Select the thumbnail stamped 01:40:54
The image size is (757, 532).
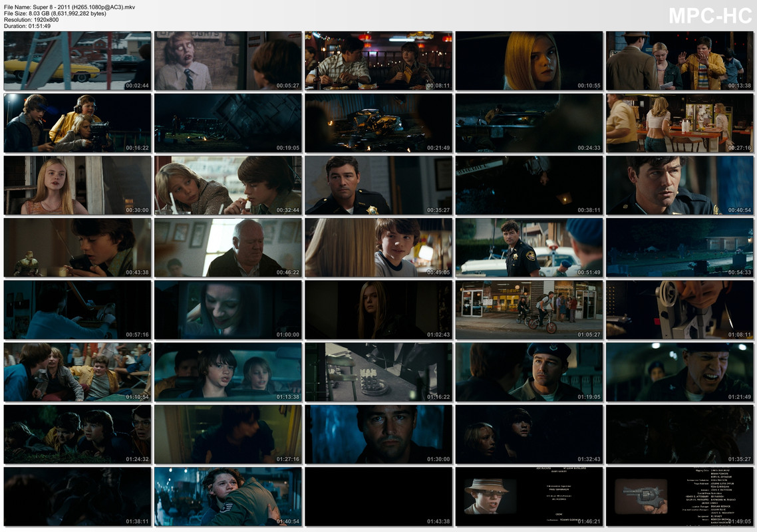[x=228, y=497]
